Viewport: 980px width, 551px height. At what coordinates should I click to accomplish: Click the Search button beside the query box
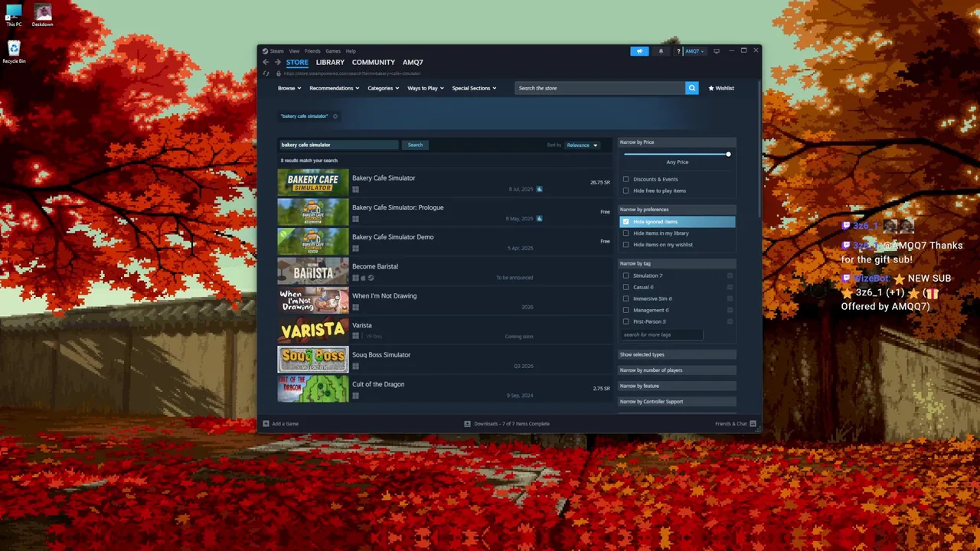pos(415,145)
